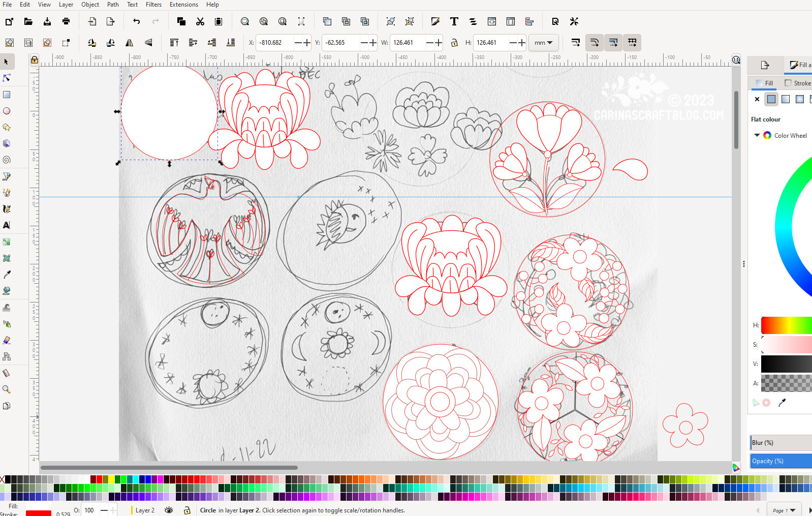This screenshot has width=812, height=516.
Task: Click the Open file folder icon
Action: 28,21
